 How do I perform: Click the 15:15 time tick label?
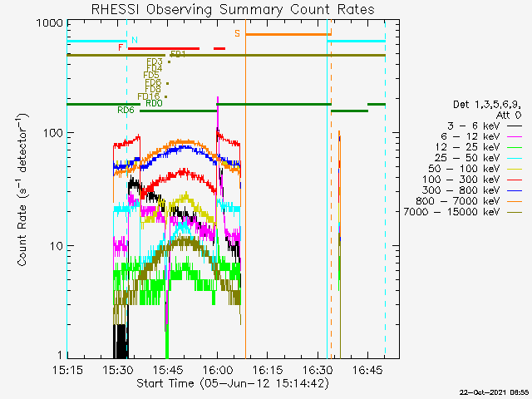click(x=67, y=370)
